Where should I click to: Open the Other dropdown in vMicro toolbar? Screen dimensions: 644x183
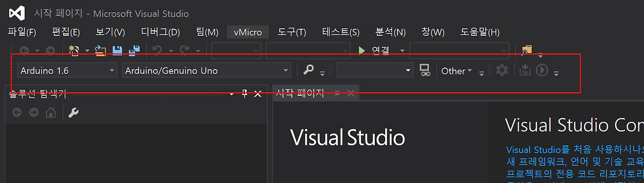tap(457, 71)
